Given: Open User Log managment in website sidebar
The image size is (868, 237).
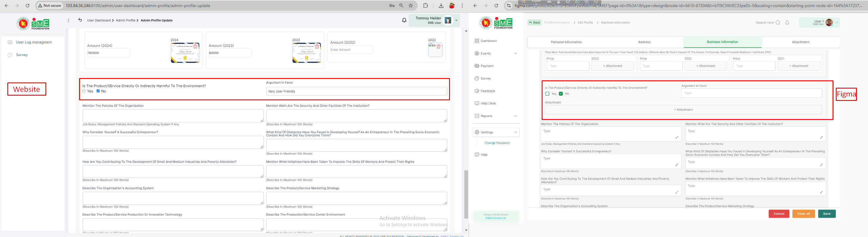Looking at the screenshot, I should point(34,42).
